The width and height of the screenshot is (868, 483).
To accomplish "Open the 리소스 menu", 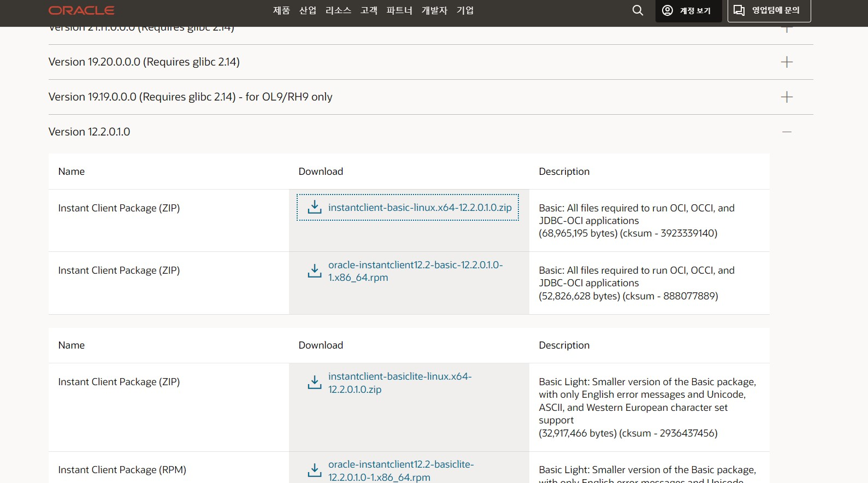I will (x=338, y=10).
